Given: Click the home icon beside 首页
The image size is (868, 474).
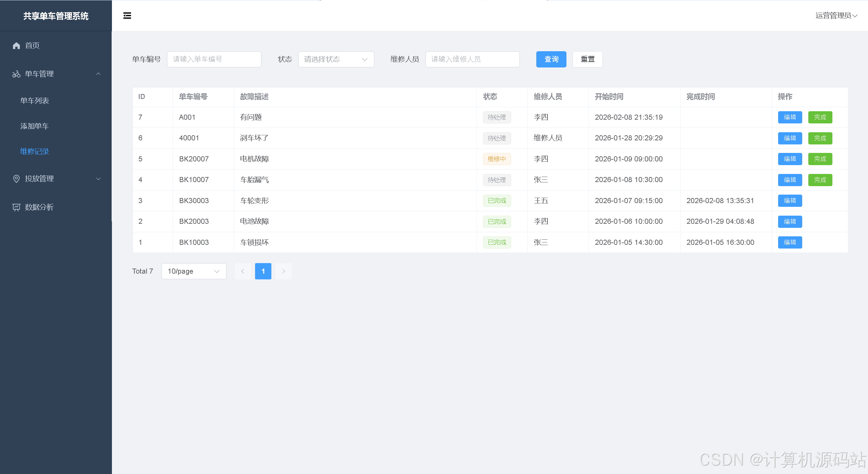Looking at the screenshot, I should click(16, 45).
